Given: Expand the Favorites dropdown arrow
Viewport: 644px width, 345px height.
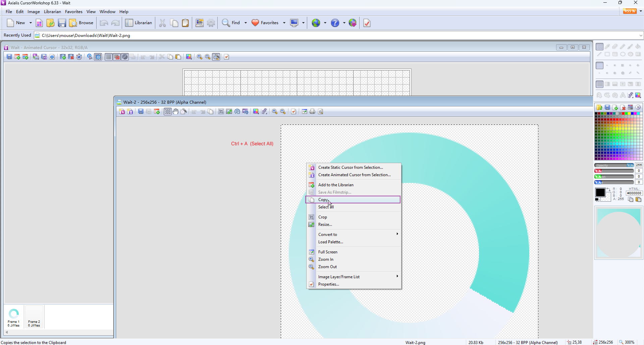Looking at the screenshot, I should point(284,23).
